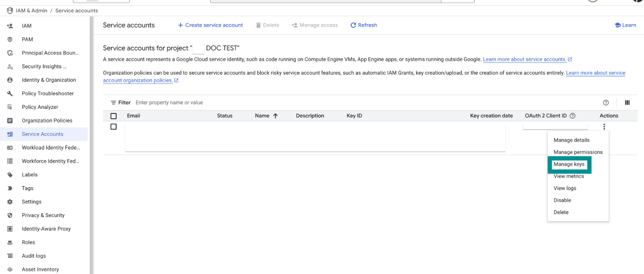Choose Disable in the actions menu
644x274 pixels.
tap(562, 200)
